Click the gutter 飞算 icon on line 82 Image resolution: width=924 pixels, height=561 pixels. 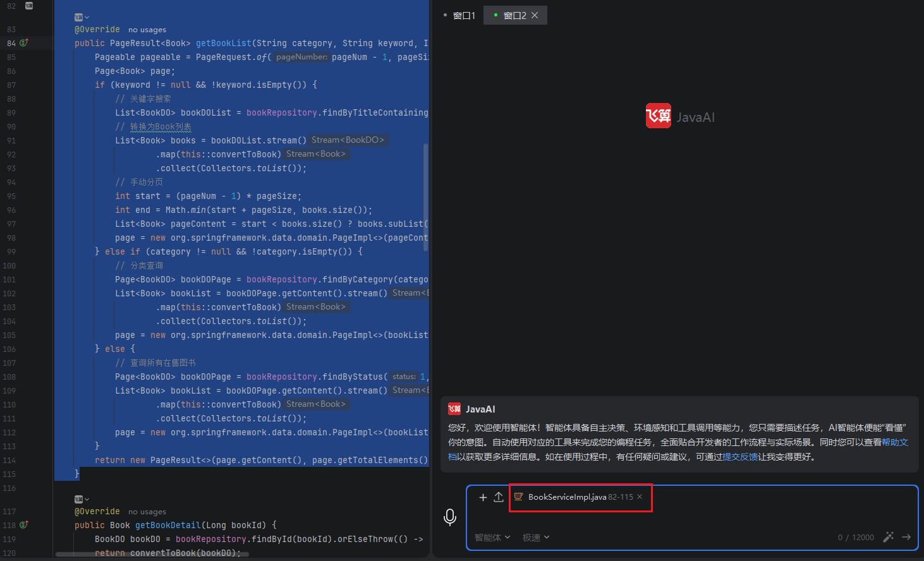29,6
